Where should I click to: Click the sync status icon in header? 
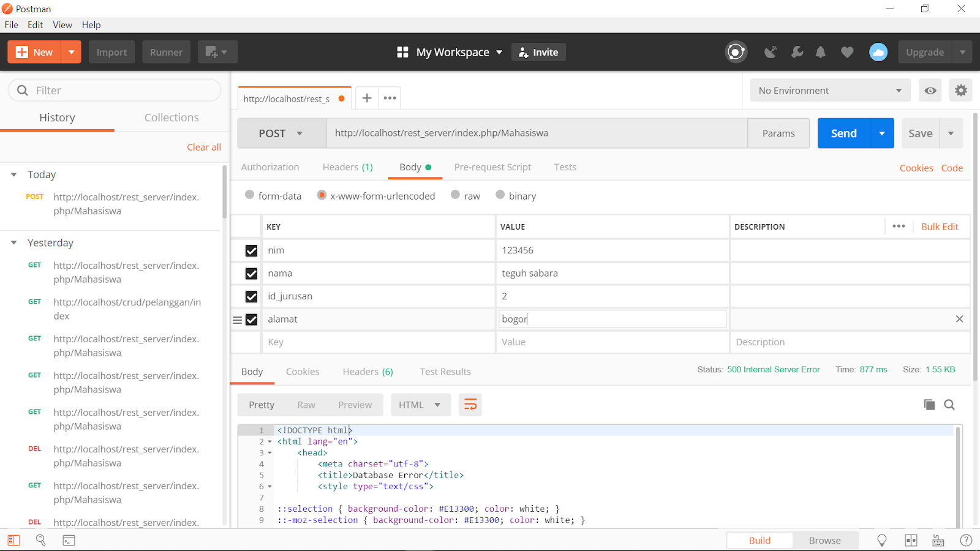click(736, 52)
